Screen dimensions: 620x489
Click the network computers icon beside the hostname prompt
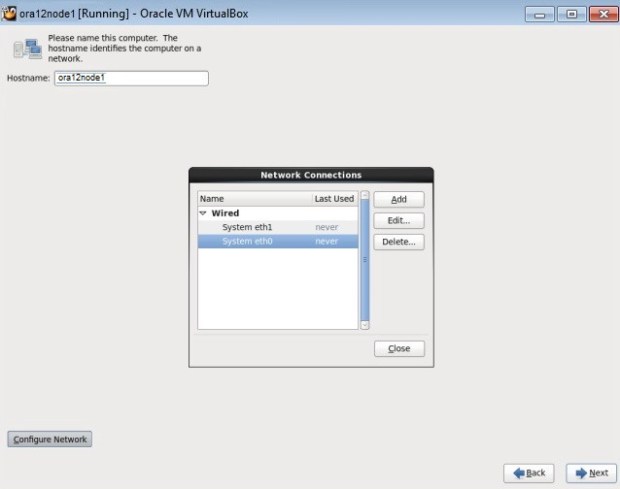(28, 49)
